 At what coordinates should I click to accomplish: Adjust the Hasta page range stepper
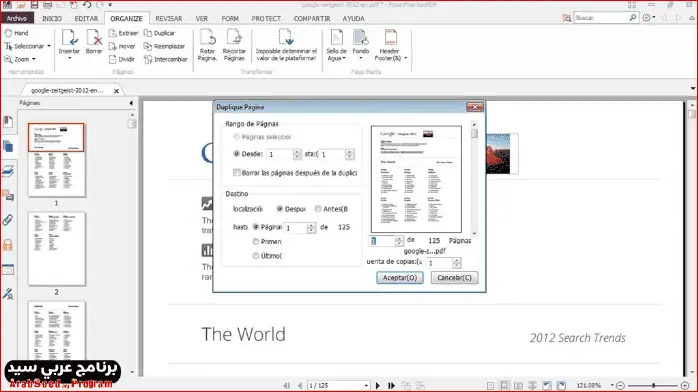(x=349, y=154)
